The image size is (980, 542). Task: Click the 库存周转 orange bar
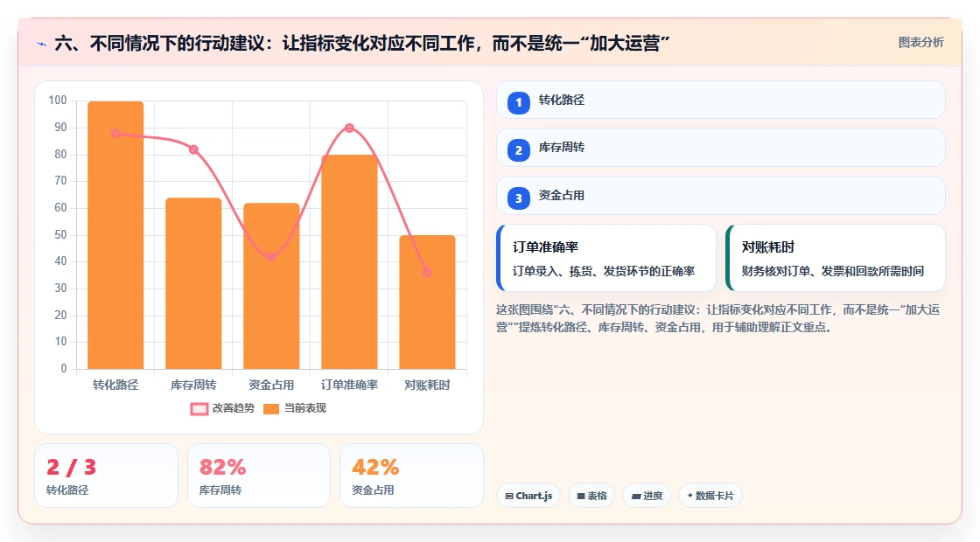coord(193,283)
